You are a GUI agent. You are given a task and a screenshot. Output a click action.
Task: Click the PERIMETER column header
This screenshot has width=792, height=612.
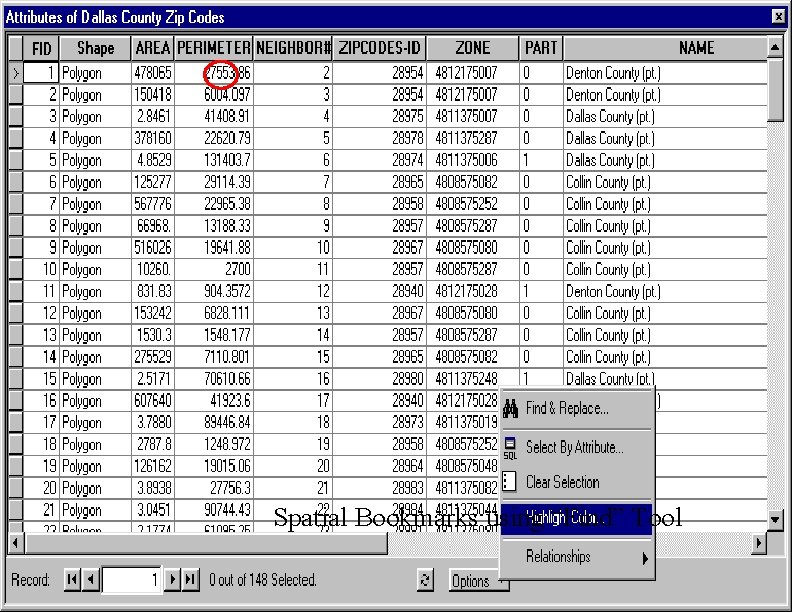click(214, 48)
